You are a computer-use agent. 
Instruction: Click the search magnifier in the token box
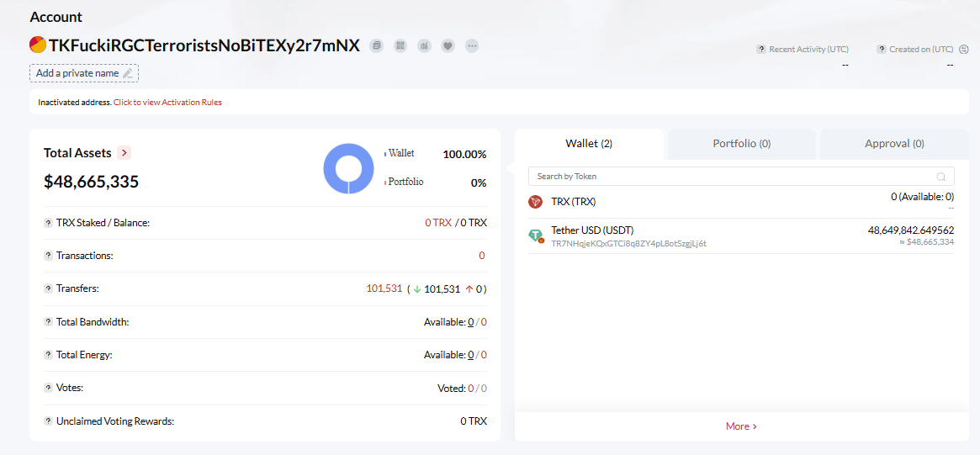(x=941, y=177)
